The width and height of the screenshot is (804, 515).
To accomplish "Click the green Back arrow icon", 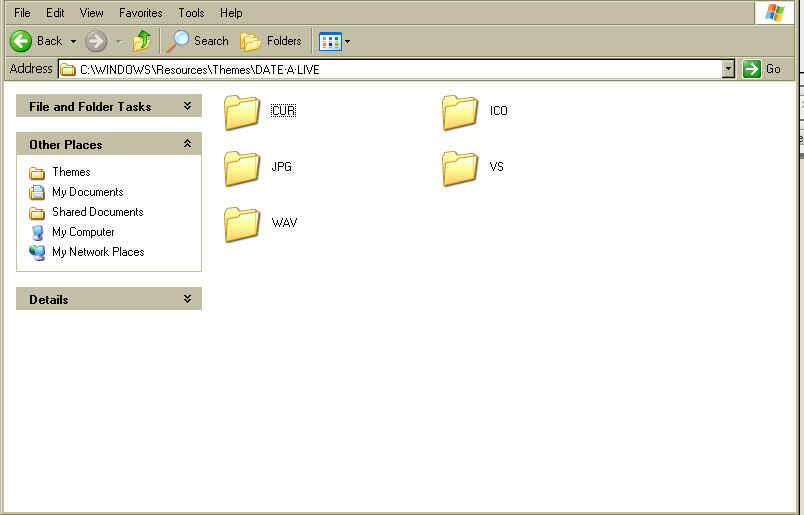I will tap(21, 41).
